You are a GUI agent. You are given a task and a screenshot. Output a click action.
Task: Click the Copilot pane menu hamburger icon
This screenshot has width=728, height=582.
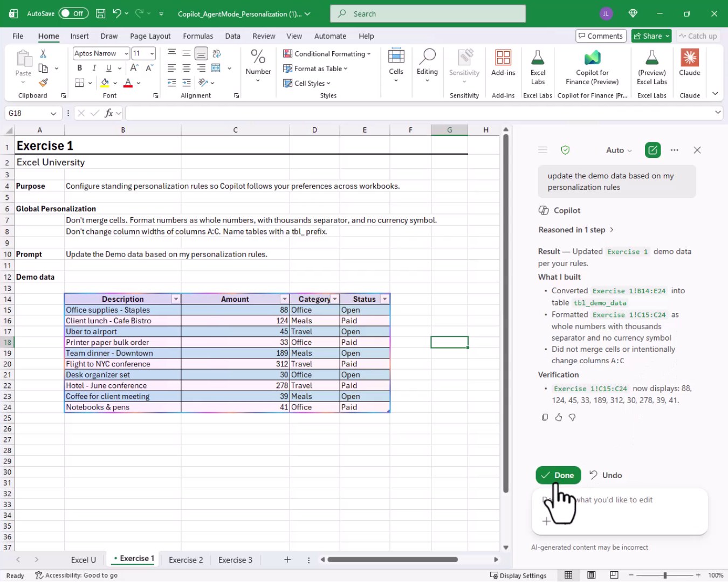click(x=542, y=150)
